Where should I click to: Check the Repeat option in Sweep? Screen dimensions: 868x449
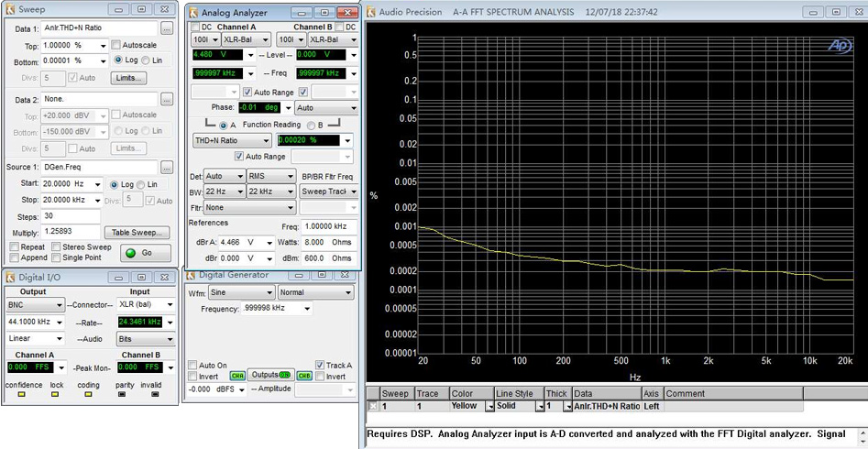click(x=14, y=246)
